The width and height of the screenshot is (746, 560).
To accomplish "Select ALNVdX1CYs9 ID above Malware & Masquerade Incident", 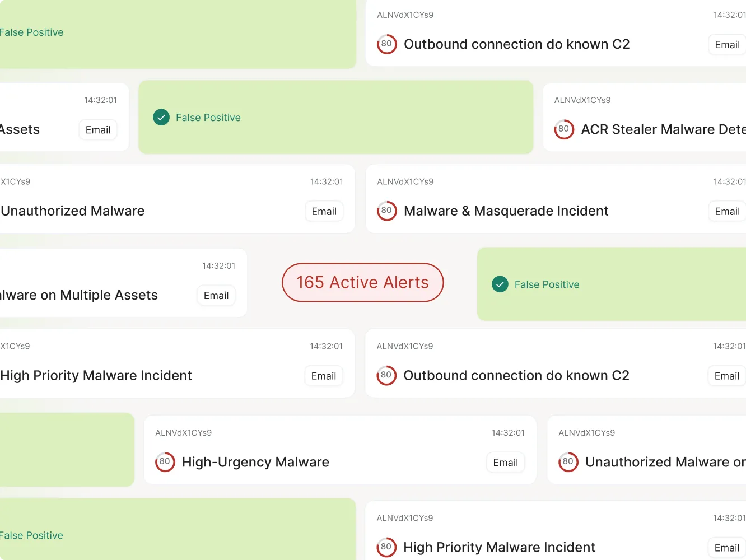I will (405, 182).
